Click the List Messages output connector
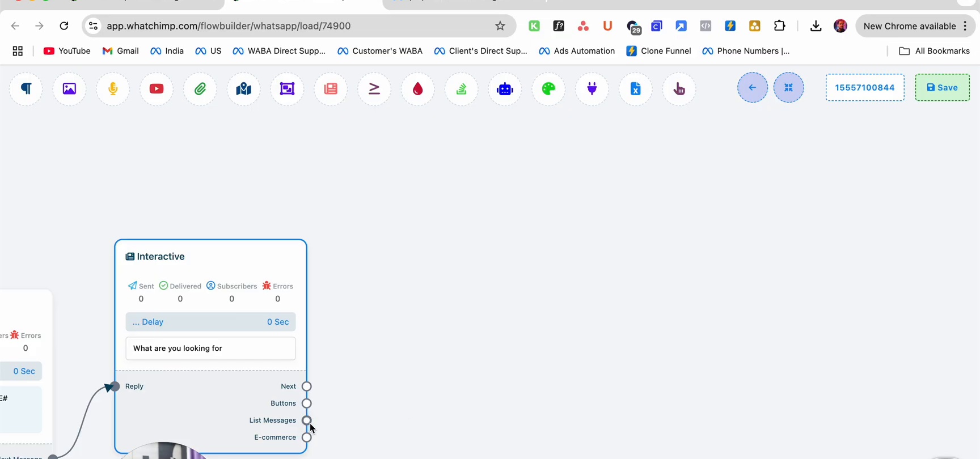980x459 pixels. (307, 420)
